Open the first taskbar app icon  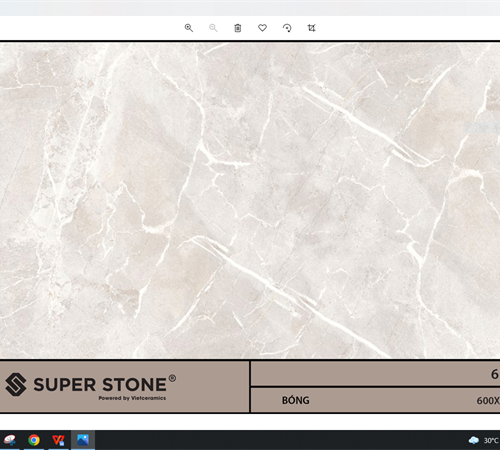pos(10,440)
